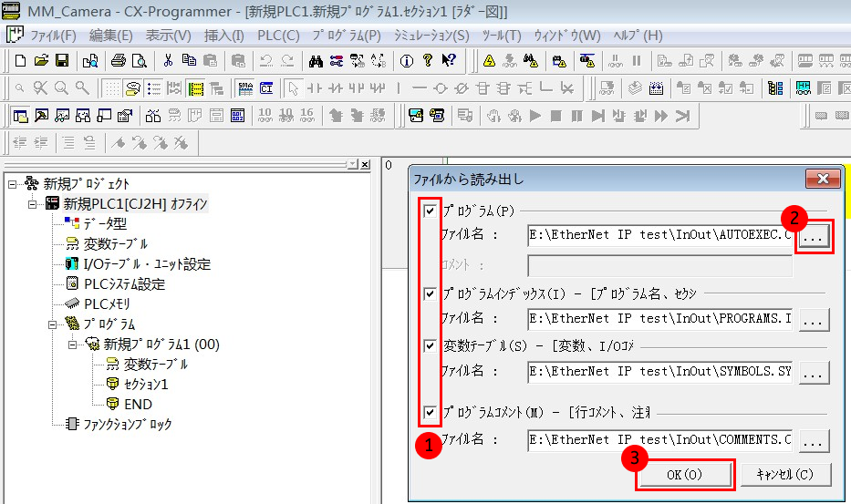The image size is (851, 504).
Task: Click the yellow warning triangle online icon
Action: click(x=489, y=61)
